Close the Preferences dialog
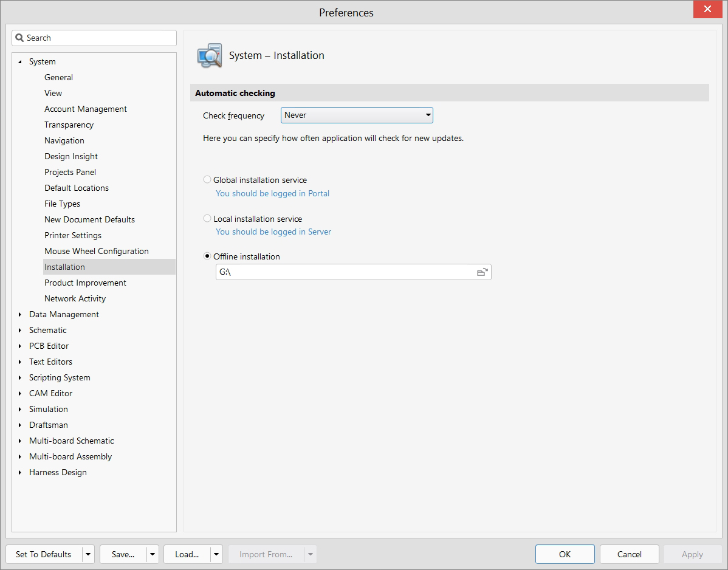Viewport: 728px width, 570px height. [707, 9]
